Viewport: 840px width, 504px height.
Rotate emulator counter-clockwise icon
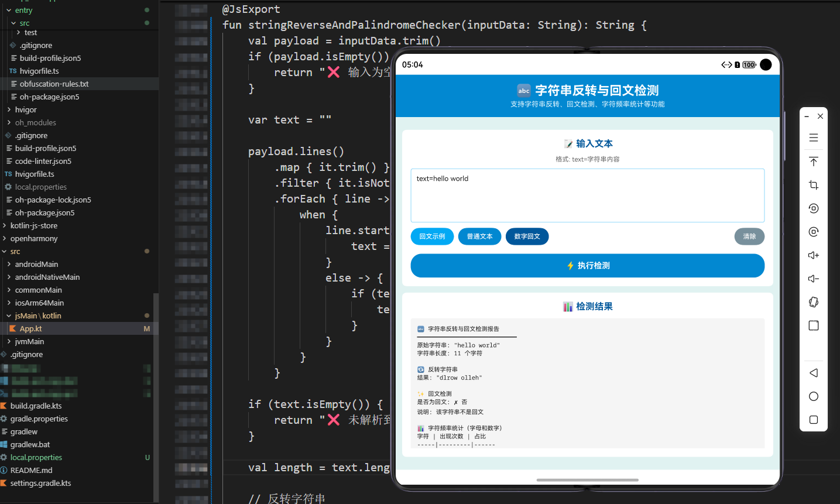click(814, 208)
